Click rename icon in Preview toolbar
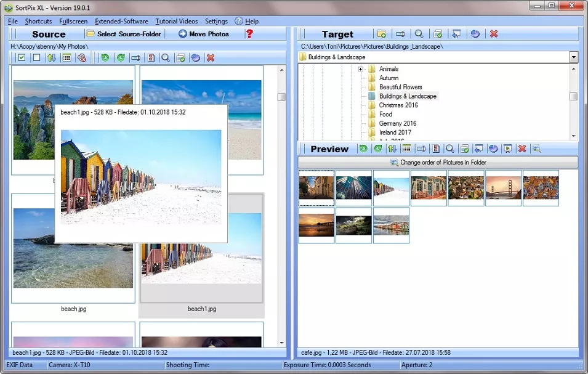Screen dimensions: 588x374 point(421,148)
